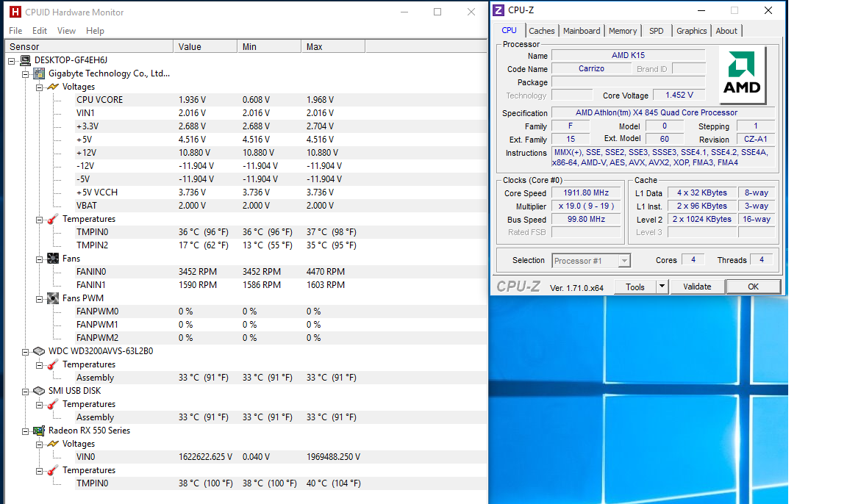Collapse the Radeon RX 550 Series node
The image size is (847, 504).
[26, 432]
